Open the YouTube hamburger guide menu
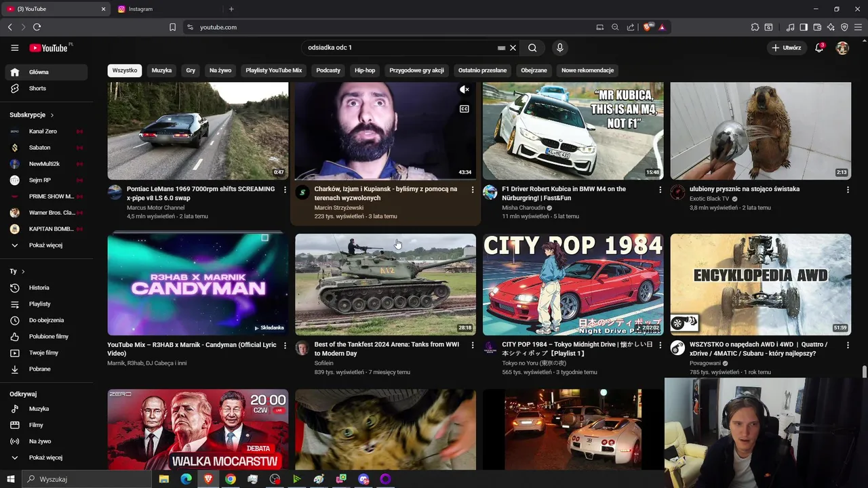Viewport: 868px width, 488px height. point(14,48)
